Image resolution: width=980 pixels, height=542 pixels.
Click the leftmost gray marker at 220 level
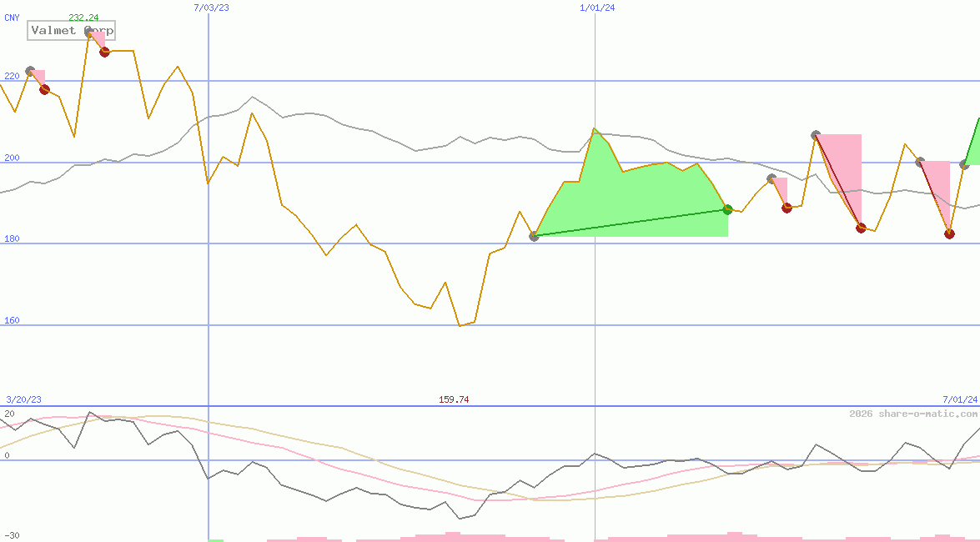[x=30, y=71]
